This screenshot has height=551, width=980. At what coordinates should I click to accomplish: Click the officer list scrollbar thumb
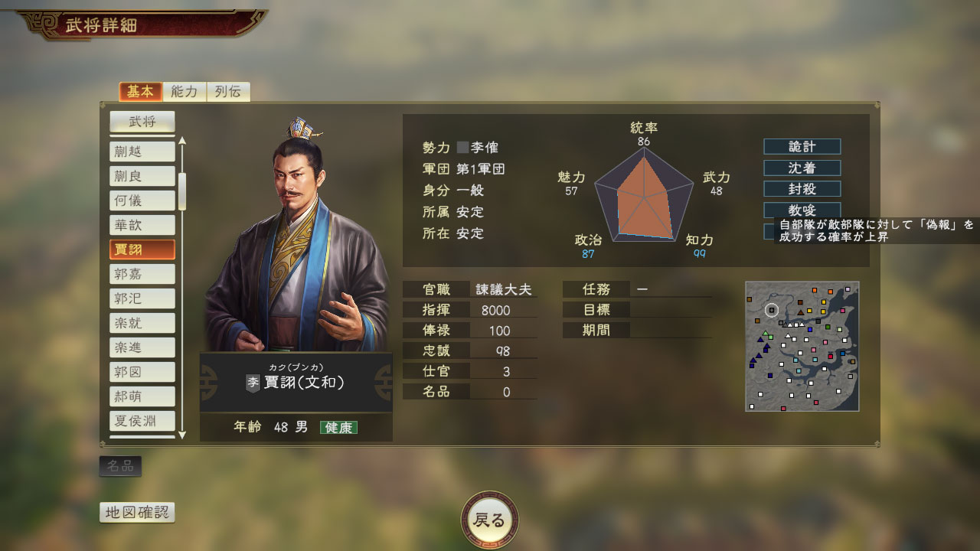click(182, 191)
